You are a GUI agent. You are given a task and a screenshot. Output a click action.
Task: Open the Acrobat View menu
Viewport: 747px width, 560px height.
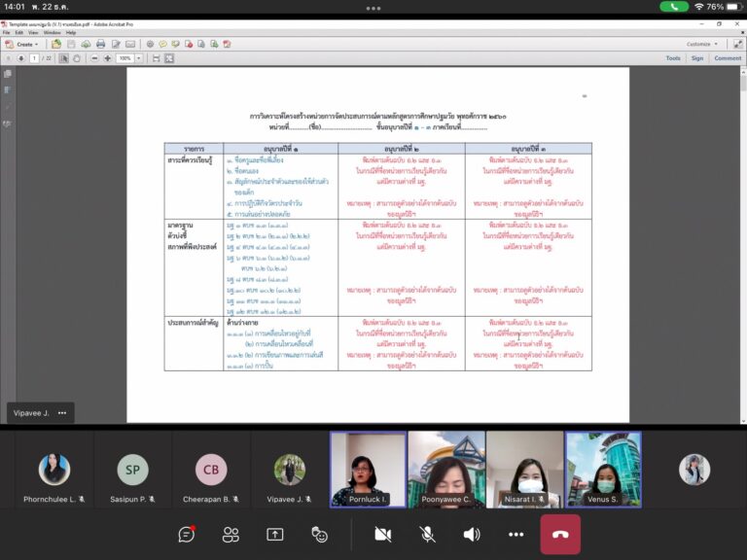point(33,33)
